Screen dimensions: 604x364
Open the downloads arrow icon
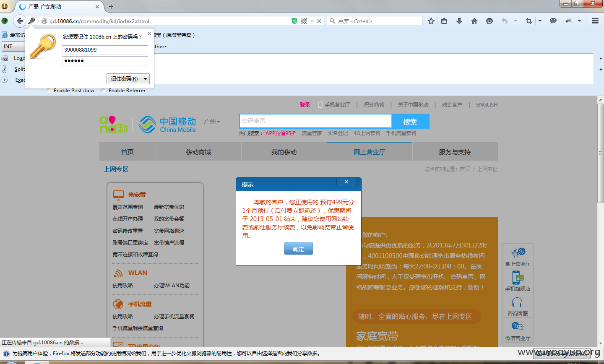459,21
